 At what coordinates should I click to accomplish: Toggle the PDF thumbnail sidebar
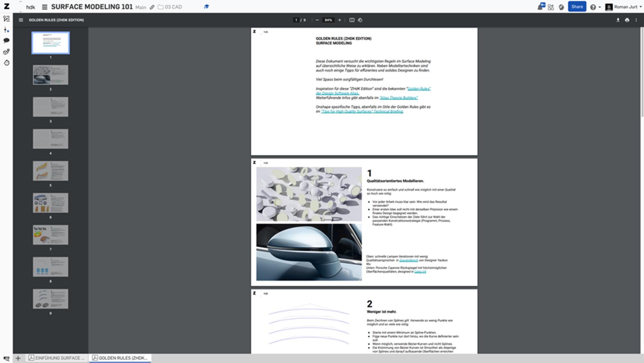(x=21, y=20)
